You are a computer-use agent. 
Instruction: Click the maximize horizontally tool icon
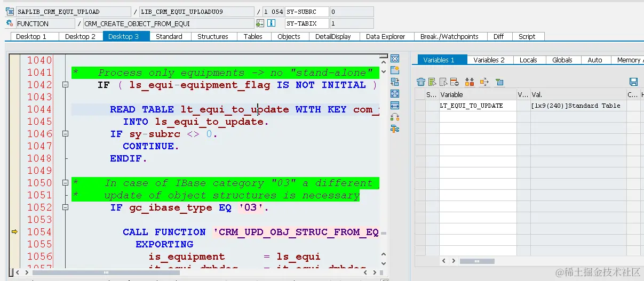pyautogui.click(x=395, y=106)
